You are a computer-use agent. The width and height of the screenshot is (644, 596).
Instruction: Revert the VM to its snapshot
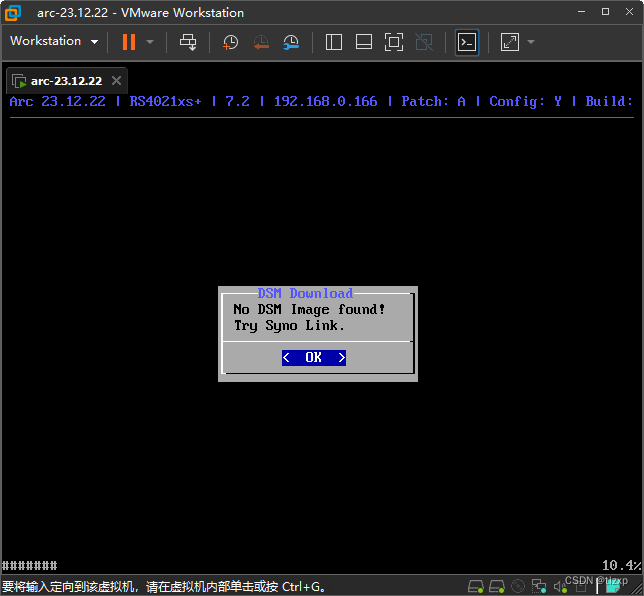261,42
